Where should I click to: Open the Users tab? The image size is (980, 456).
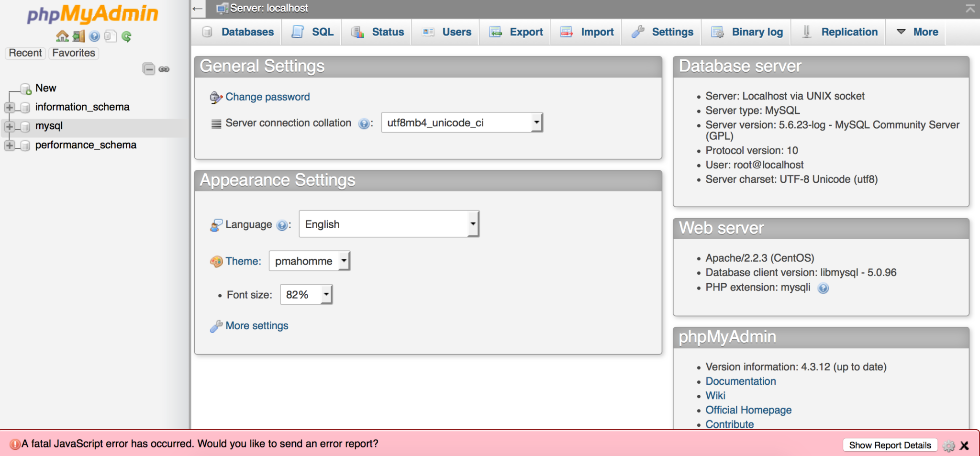[446, 32]
